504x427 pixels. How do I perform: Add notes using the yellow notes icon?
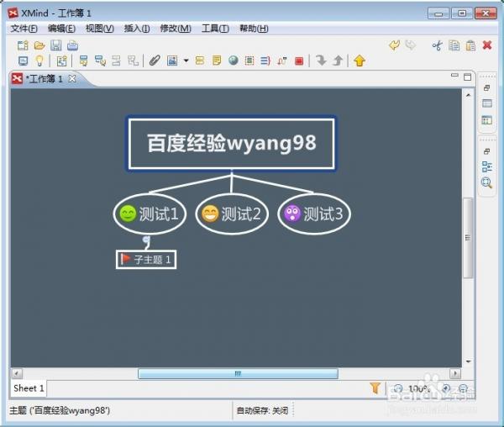[x=217, y=61]
